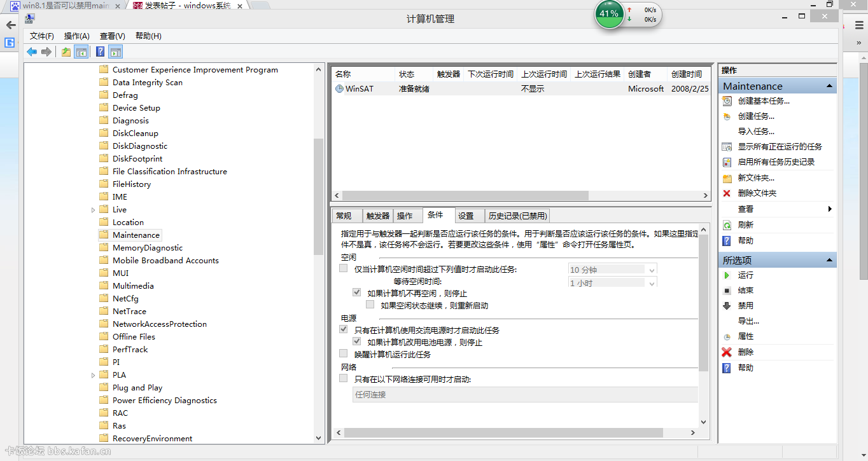868x461 pixels.
Task: Open the 帮助(H) menu
Action: click(x=148, y=36)
